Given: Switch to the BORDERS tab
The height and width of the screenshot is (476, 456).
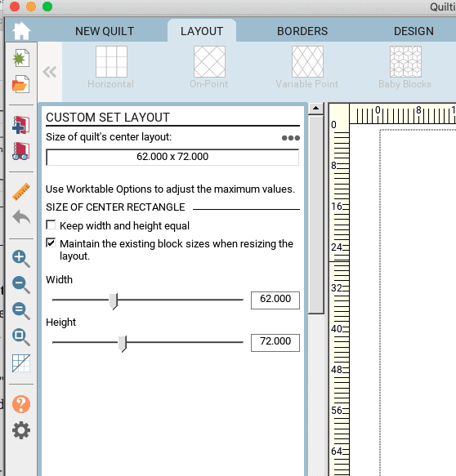Looking at the screenshot, I should [302, 31].
